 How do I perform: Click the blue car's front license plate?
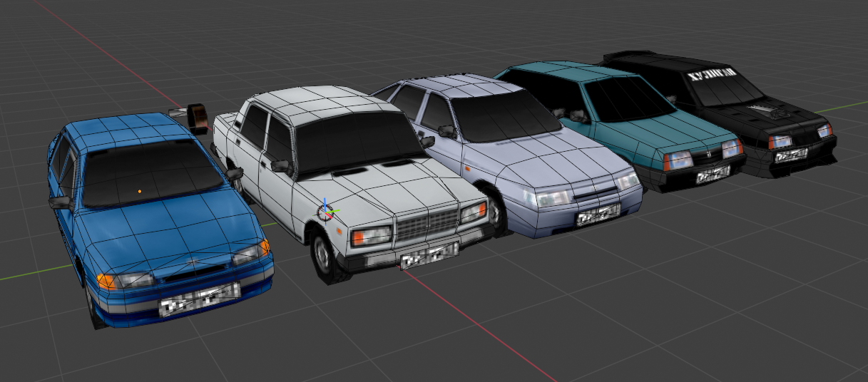[199, 299]
